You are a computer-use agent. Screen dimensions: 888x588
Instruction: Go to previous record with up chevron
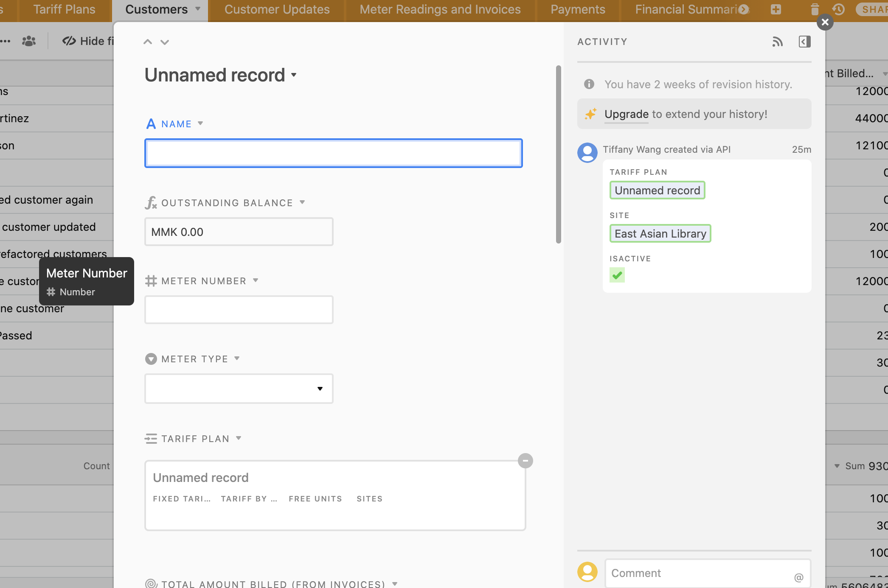click(148, 42)
